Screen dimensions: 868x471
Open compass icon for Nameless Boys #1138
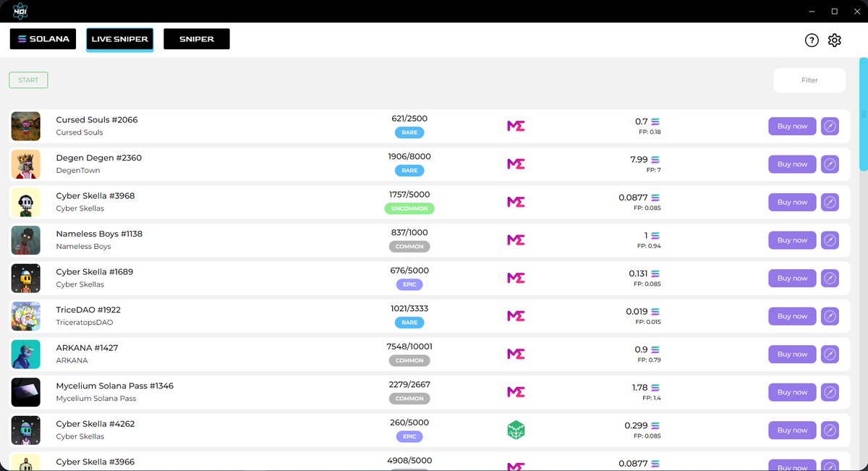click(830, 240)
